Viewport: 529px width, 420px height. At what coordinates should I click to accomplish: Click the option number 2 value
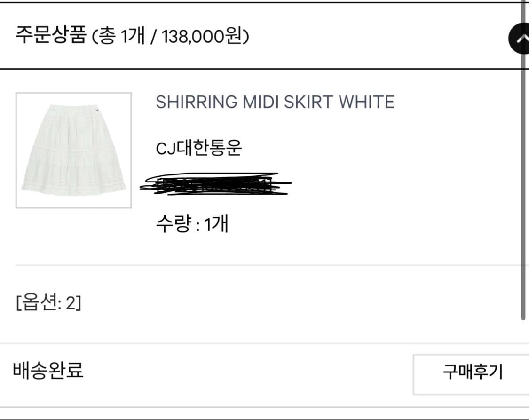71,302
